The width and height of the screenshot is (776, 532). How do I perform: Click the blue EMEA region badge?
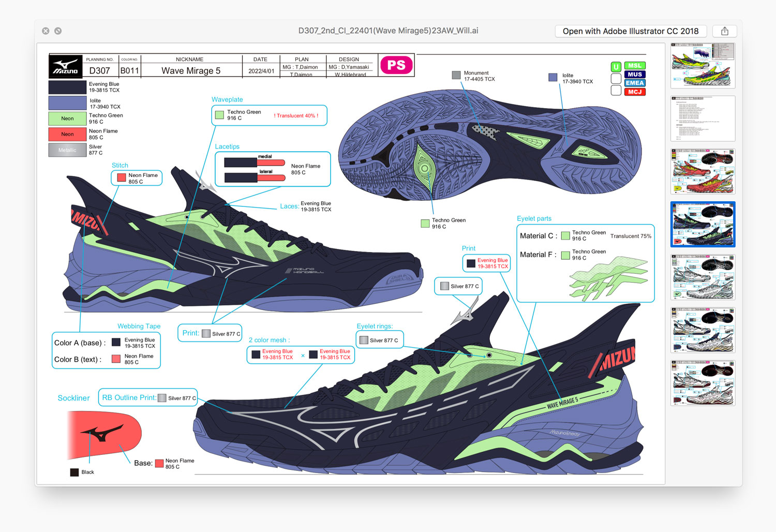(635, 83)
